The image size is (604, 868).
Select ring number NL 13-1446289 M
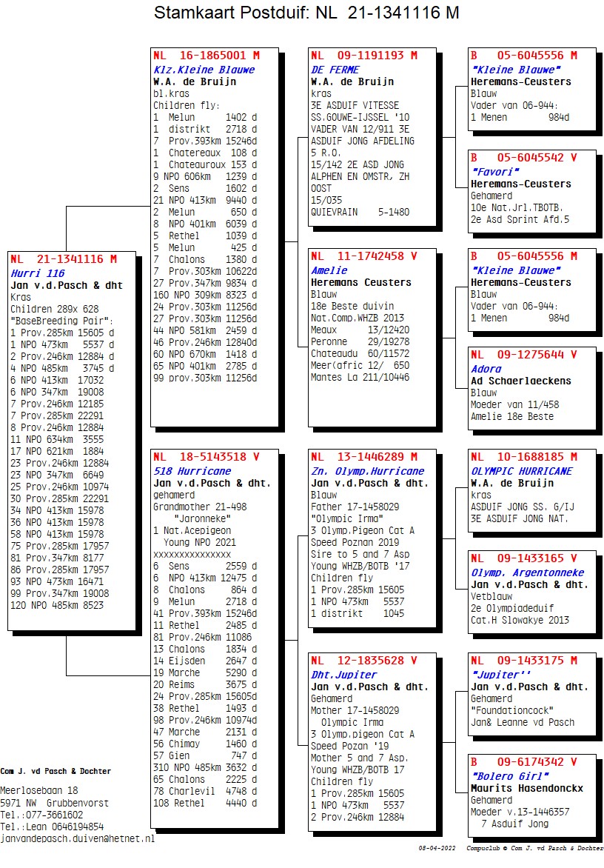point(363,457)
